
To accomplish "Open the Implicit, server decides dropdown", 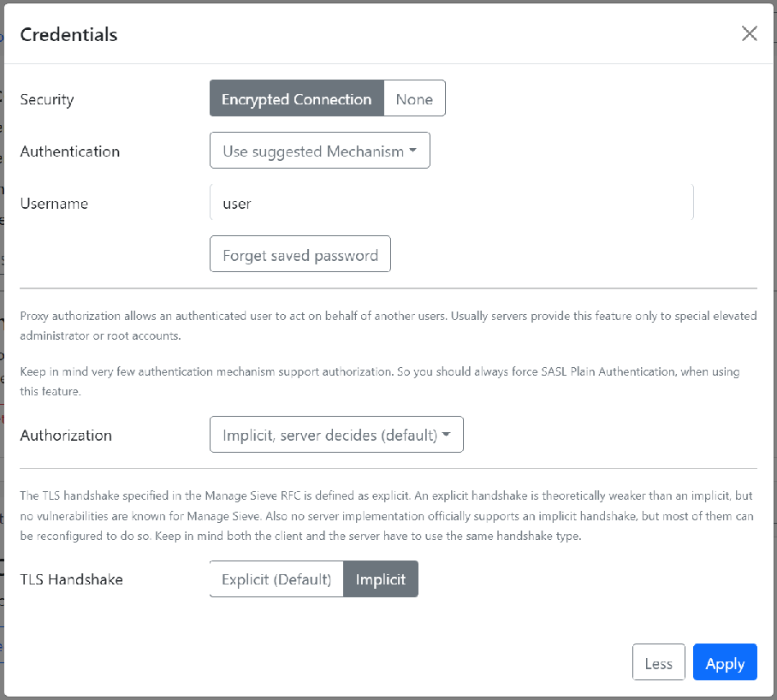I will (336, 434).
